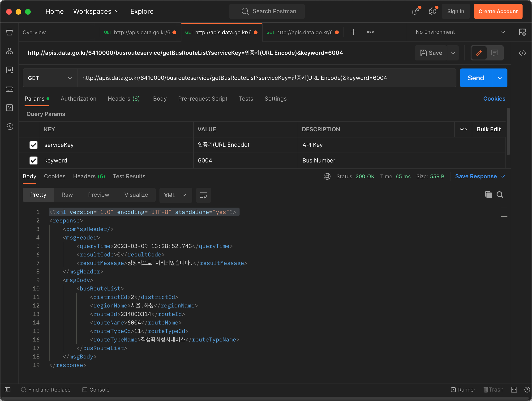This screenshot has height=401, width=532.
Task: Click the comments icon beside the pencil
Action: (x=494, y=53)
